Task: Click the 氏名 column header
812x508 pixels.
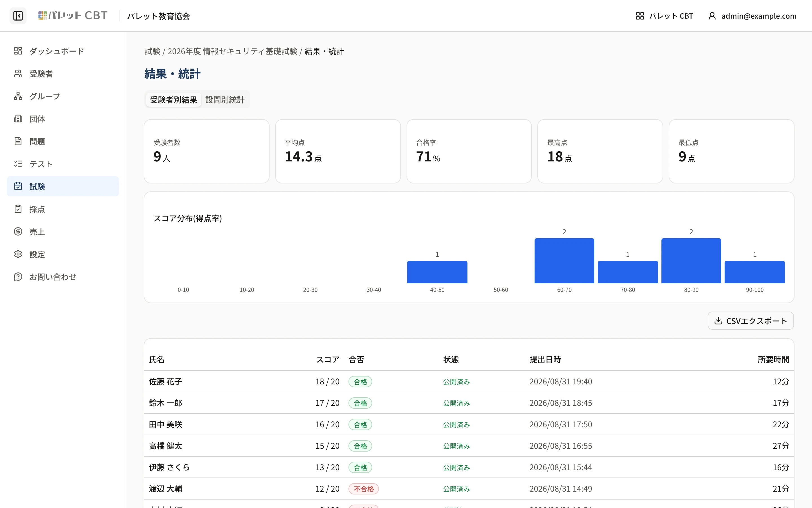Action: tap(157, 360)
